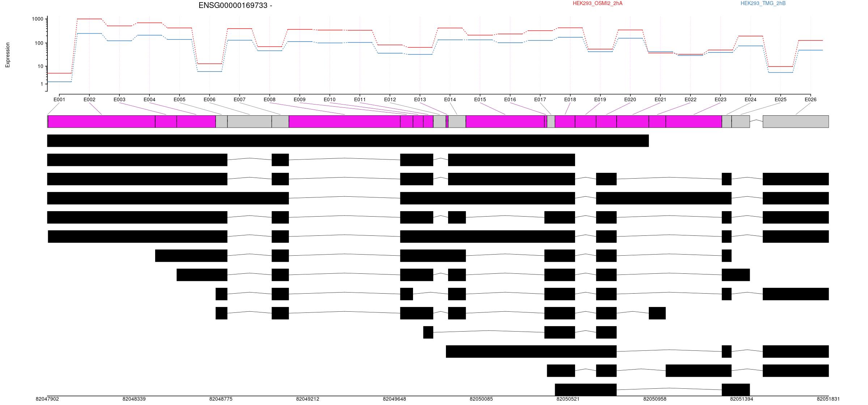
Task: Click exon label E012
Action: tap(390, 99)
